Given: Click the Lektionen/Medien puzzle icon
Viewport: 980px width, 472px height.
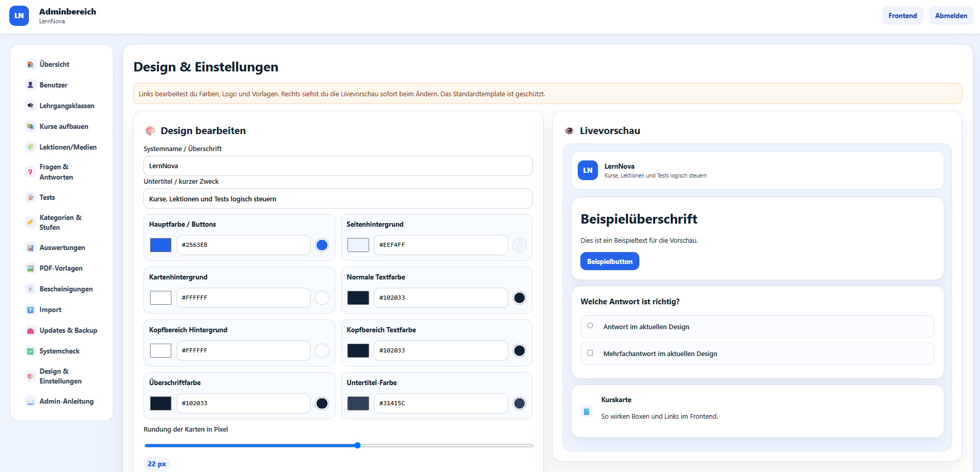Looking at the screenshot, I should [x=31, y=147].
